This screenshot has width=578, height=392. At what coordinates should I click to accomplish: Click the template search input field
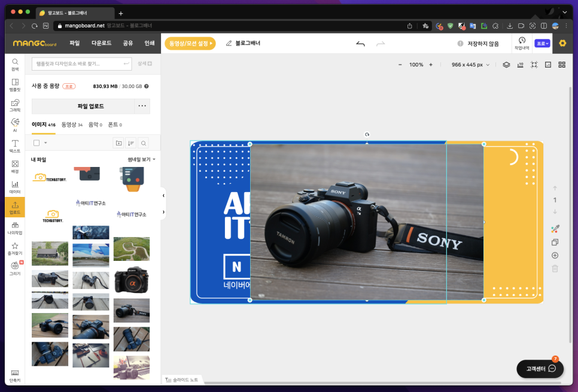coord(81,64)
